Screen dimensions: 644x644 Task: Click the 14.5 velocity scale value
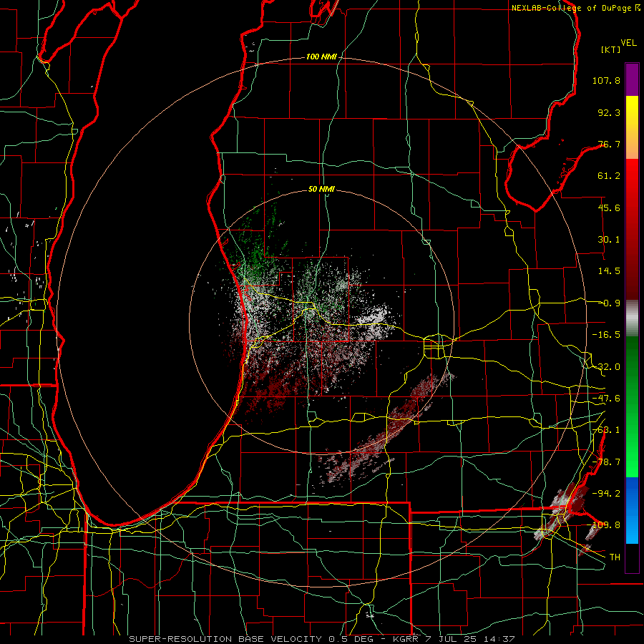[x=609, y=271]
